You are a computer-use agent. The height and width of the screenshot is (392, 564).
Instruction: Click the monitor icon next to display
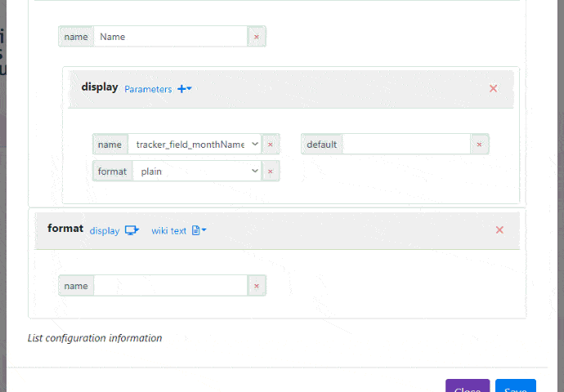(132, 230)
